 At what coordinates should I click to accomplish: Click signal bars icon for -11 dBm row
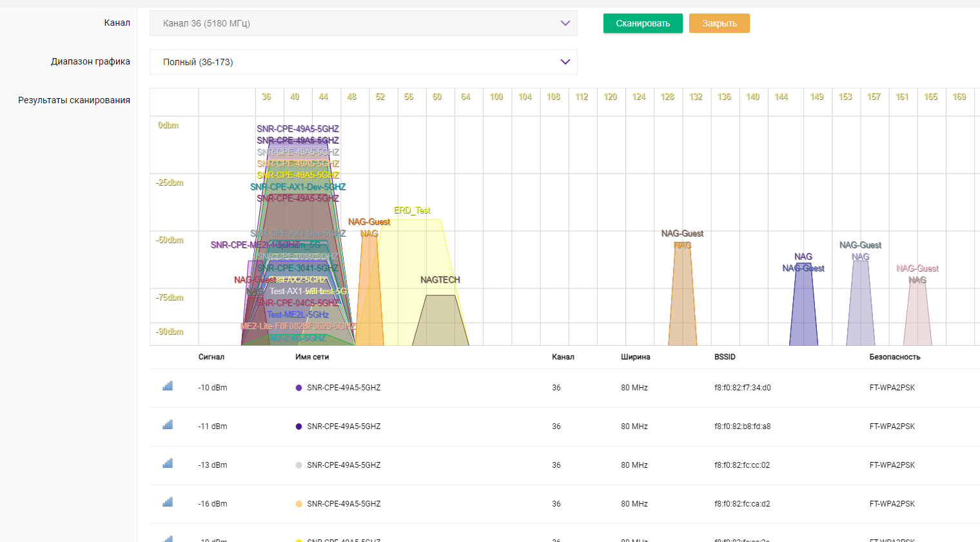tap(168, 425)
